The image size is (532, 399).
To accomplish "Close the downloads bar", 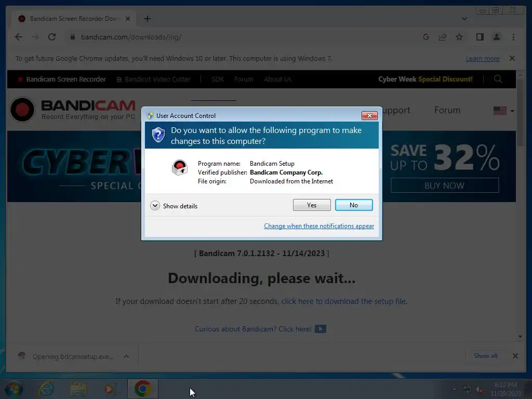I will pos(515,356).
